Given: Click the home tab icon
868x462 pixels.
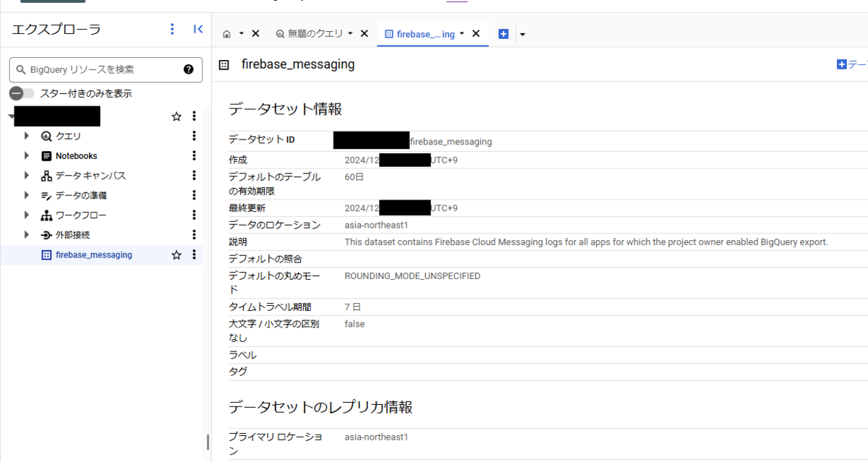Looking at the screenshot, I should [x=227, y=34].
